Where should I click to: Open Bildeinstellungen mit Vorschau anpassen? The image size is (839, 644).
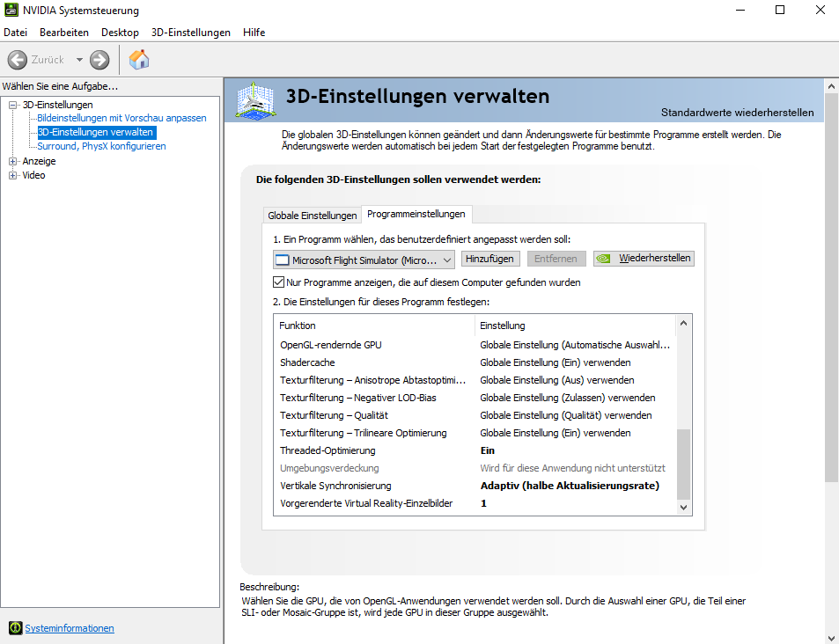tap(121, 118)
